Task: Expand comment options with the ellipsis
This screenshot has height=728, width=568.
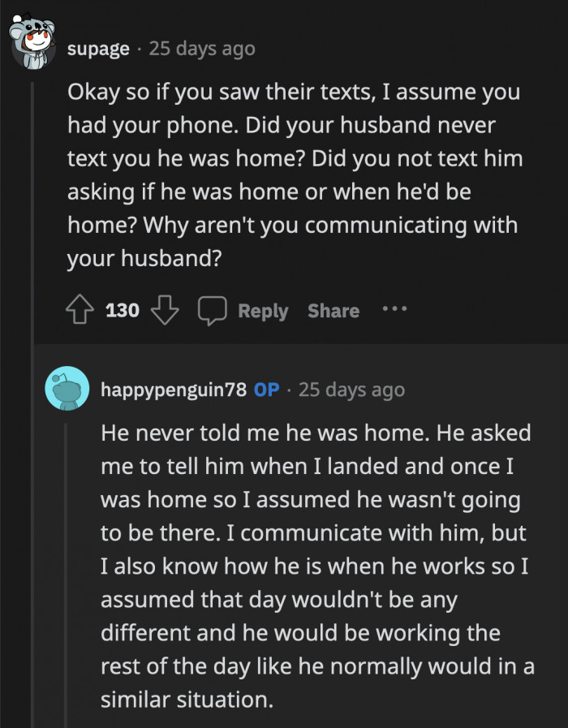Action: [x=394, y=308]
